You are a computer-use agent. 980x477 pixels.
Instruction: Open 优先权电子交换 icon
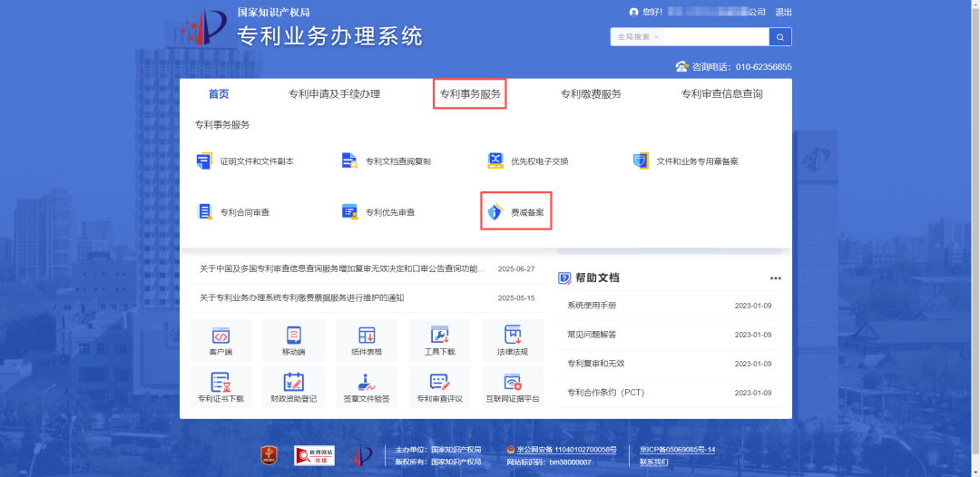(495, 161)
